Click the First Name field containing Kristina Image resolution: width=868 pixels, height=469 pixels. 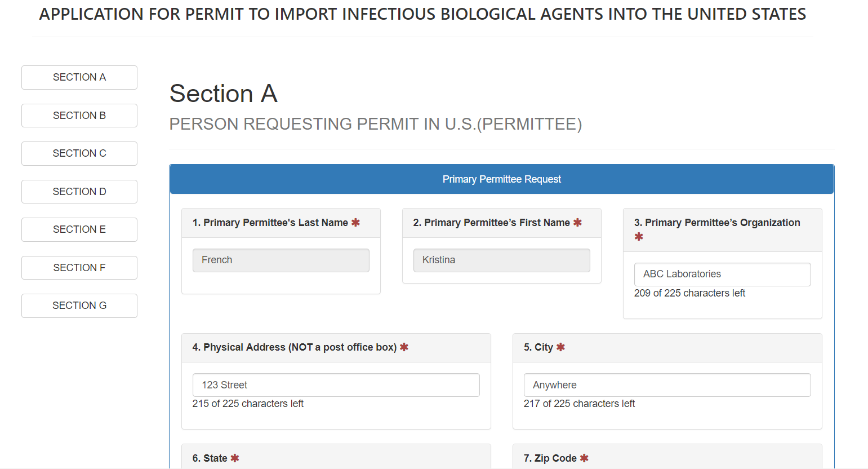(501, 260)
